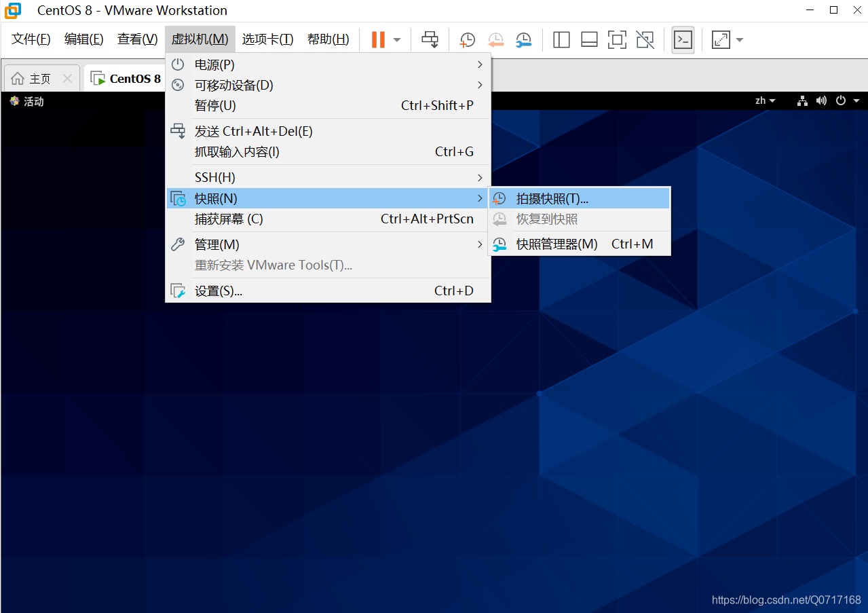The height and width of the screenshot is (613, 868).
Task: Open the 文件(F) menu
Action: click(31, 39)
